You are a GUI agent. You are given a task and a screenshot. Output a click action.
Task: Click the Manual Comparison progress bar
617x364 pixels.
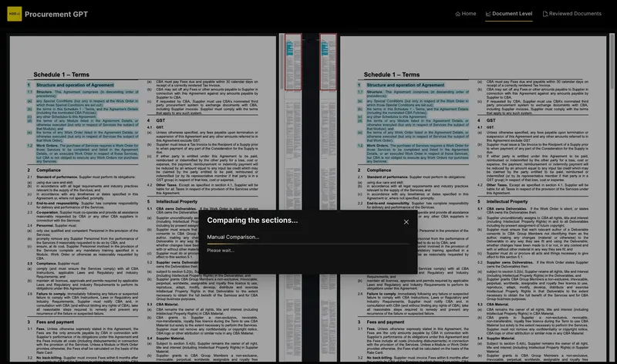(x=308, y=244)
